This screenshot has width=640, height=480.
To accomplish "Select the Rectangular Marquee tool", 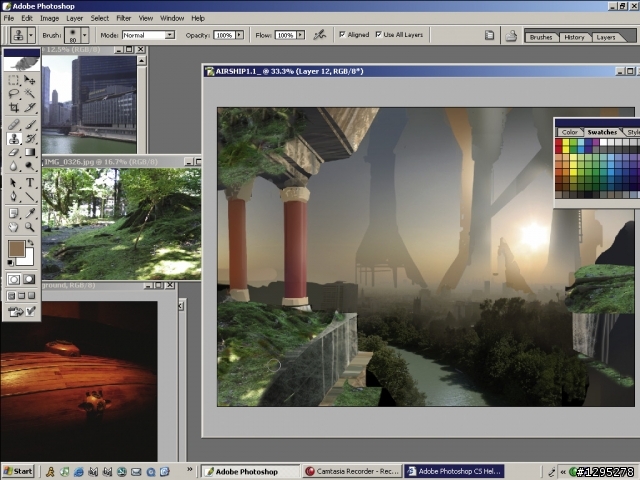I will click(13, 80).
